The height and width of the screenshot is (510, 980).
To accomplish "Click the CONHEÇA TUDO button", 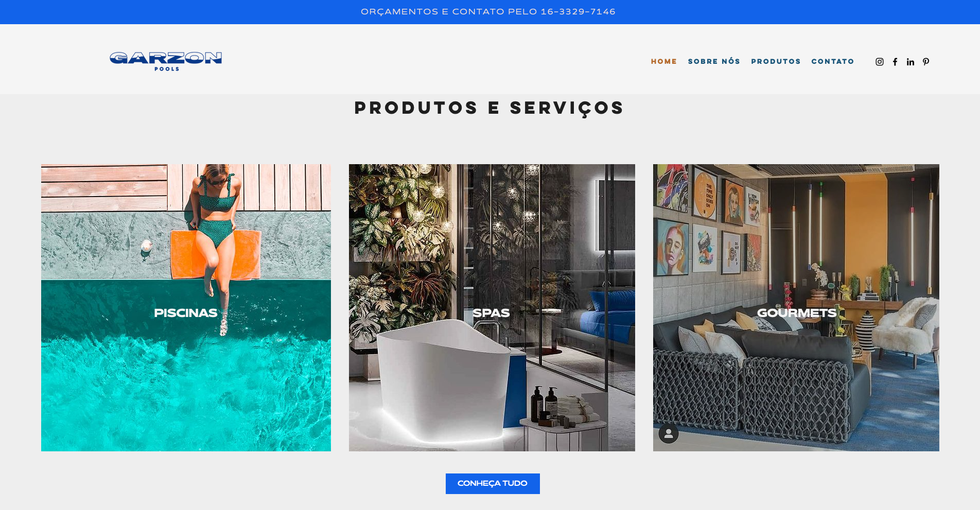I will coord(493,484).
